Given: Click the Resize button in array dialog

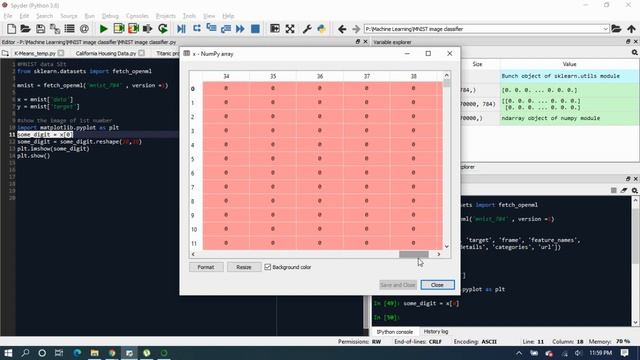Looking at the screenshot, I should tap(244, 267).
